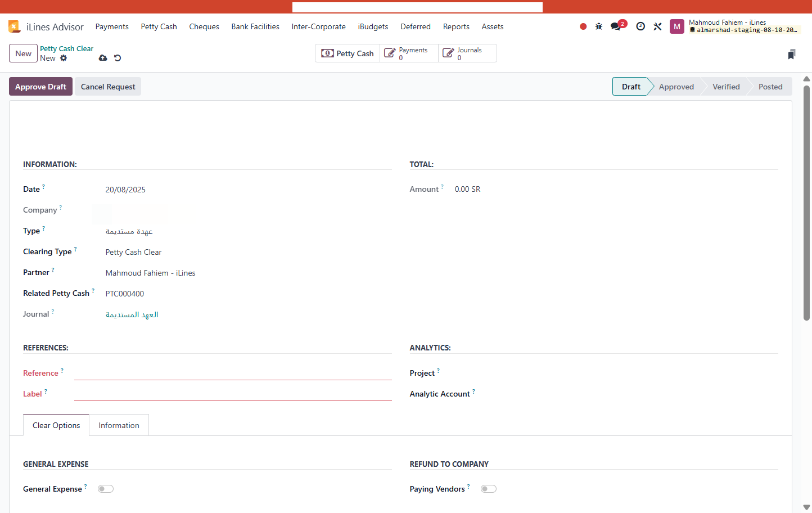Follow the Petty Cash Clear breadcrumb link

point(66,49)
